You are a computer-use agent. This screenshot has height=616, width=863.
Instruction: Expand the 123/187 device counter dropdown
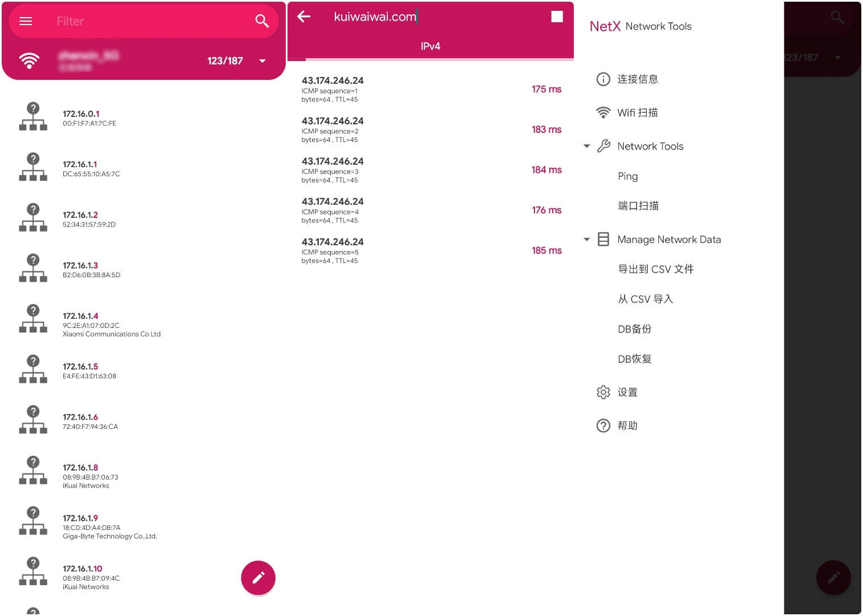tap(262, 60)
